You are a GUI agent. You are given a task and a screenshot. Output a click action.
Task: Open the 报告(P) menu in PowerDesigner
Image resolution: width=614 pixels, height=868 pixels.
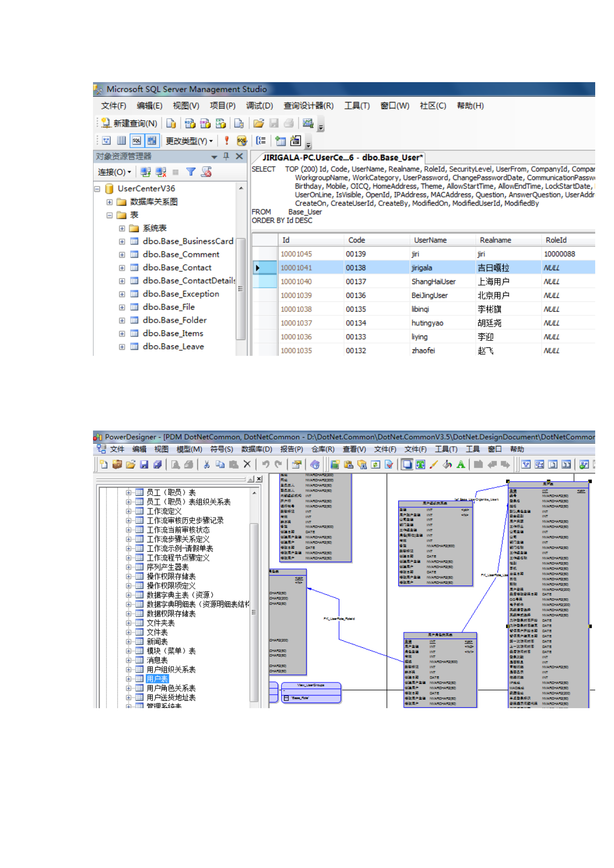[291, 449]
